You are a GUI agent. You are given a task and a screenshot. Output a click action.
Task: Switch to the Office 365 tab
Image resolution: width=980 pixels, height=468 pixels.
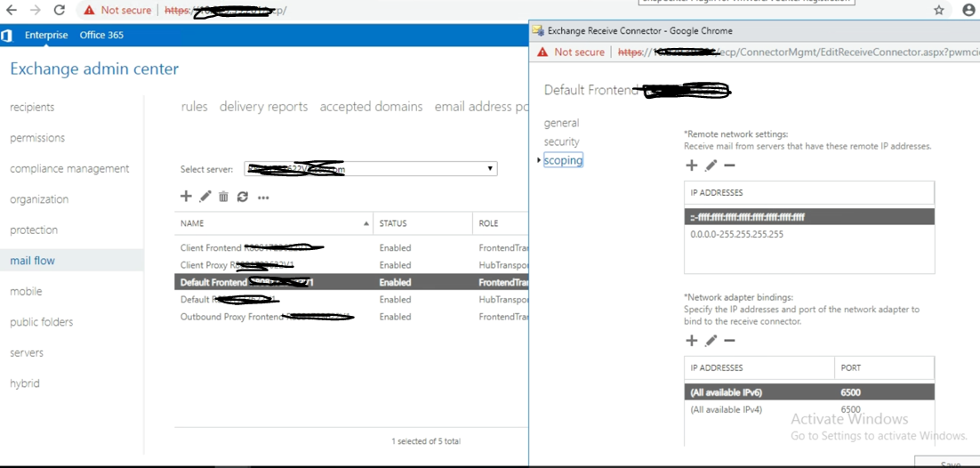(x=101, y=35)
